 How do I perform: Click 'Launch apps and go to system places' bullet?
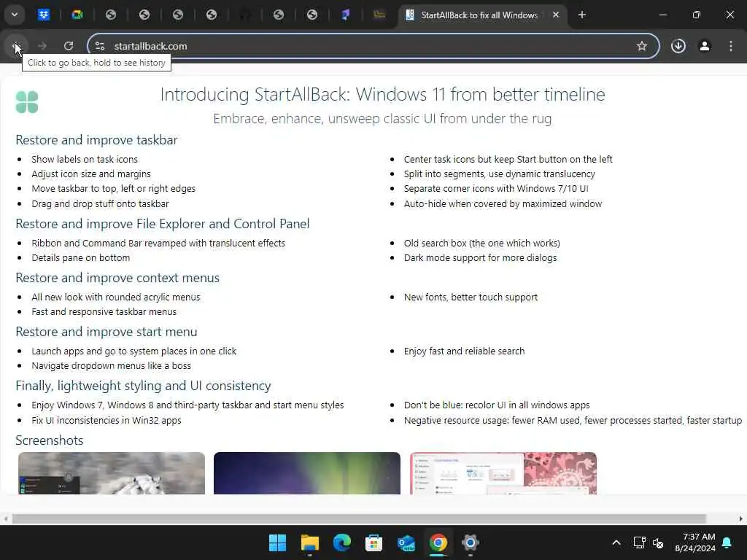tap(134, 351)
